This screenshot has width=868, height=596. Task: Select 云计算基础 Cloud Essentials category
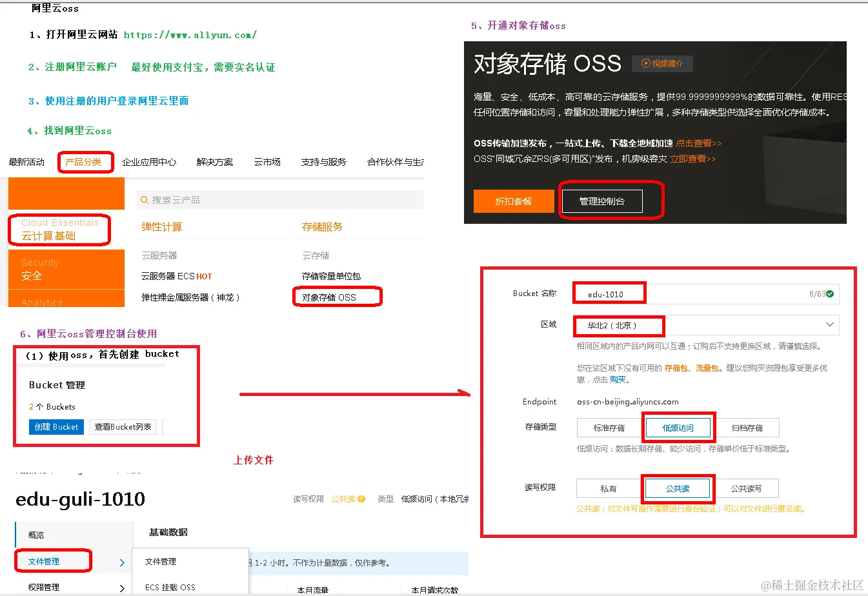pyautogui.click(x=59, y=230)
